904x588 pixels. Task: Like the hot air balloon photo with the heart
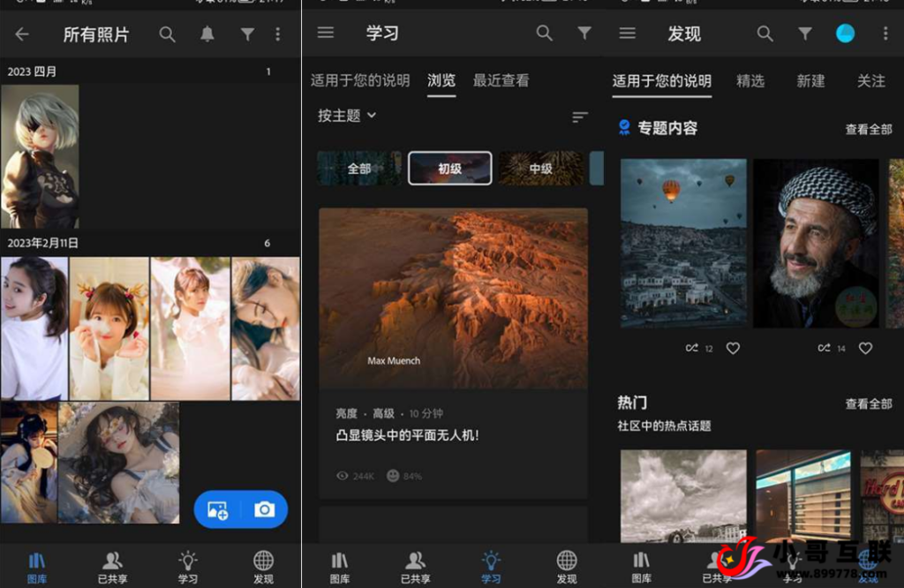[x=733, y=348]
